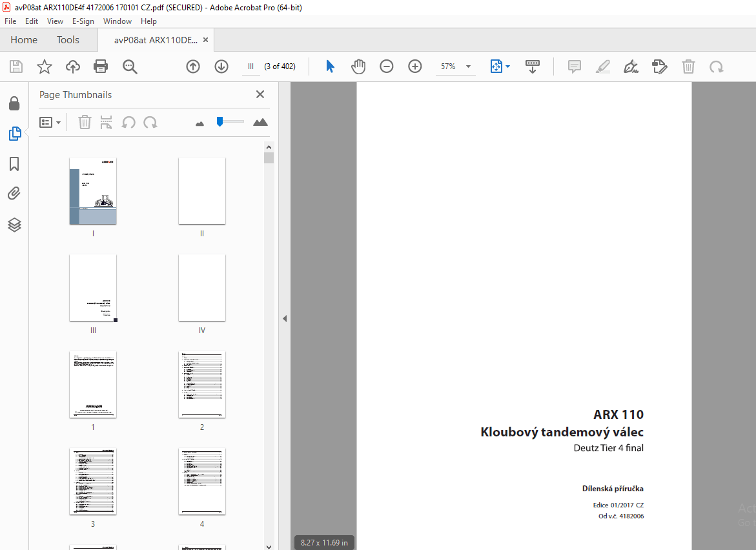756x550 pixels.
Task: Toggle the Bookmarks panel button
Action: click(14, 164)
